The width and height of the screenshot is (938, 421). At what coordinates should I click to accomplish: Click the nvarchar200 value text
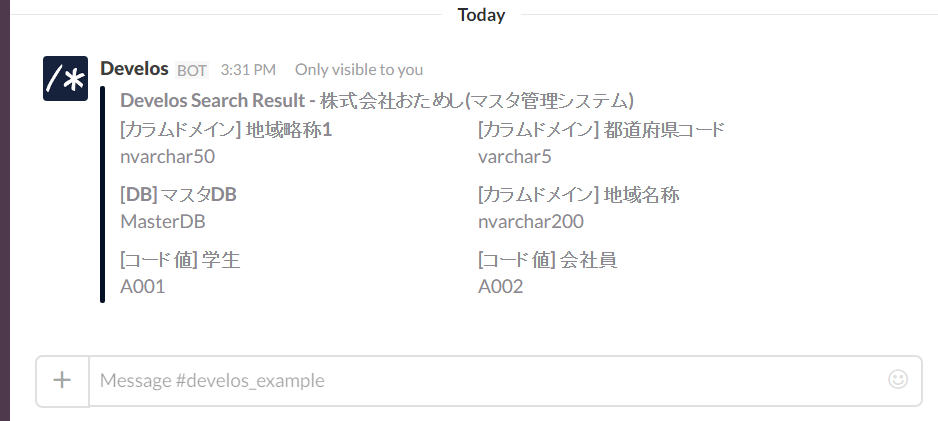pyautogui.click(x=530, y=221)
